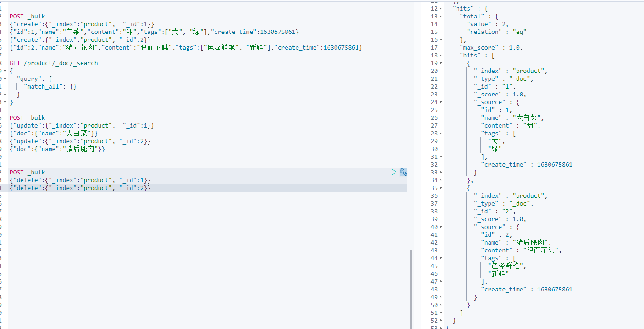Screen dimensions: 644x329
Task: Fold the "tags" array on line 28
Action: pyautogui.click(x=441, y=133)
